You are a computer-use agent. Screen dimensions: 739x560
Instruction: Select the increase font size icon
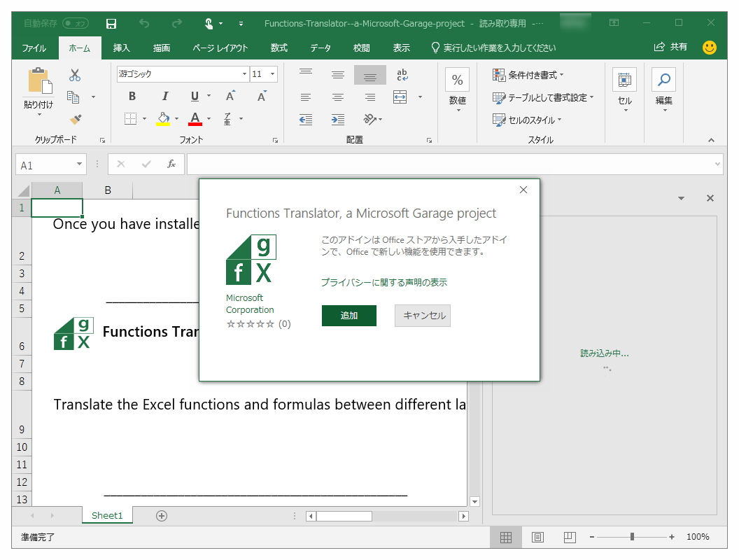(x=230, y=97)
